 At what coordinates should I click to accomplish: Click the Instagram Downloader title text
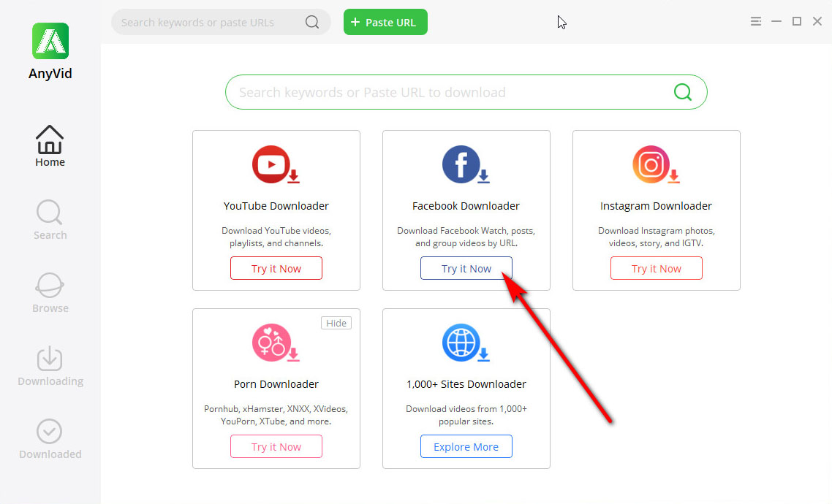tap(656, 206)
